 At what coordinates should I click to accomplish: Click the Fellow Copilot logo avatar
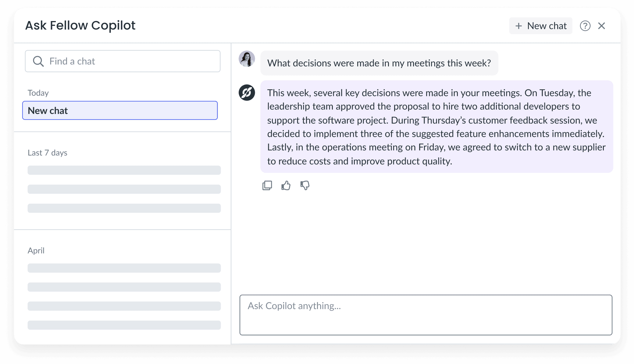[247, 93]
